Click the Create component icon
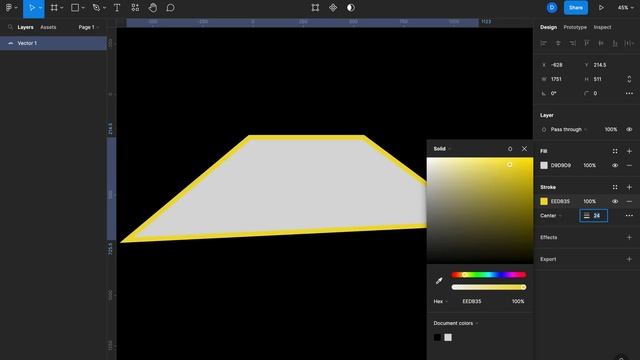The height and width of the screenshot is (360, 640). [x=333, y=8]
